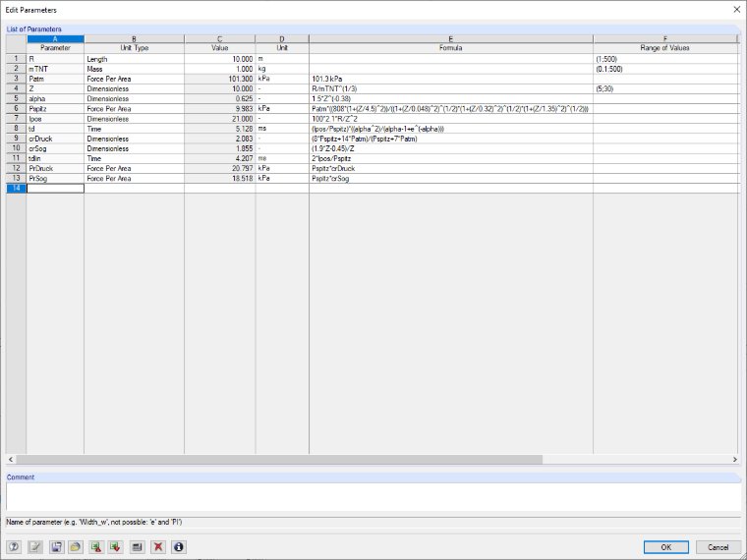Click the value '18.518' cell
The width and height of the screenshot is (747, 560).
219,179
